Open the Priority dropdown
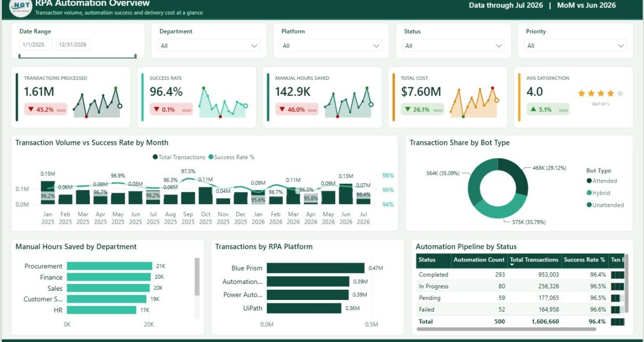The width and height of the screenshot is (644, 342). [x=576, y=46]
